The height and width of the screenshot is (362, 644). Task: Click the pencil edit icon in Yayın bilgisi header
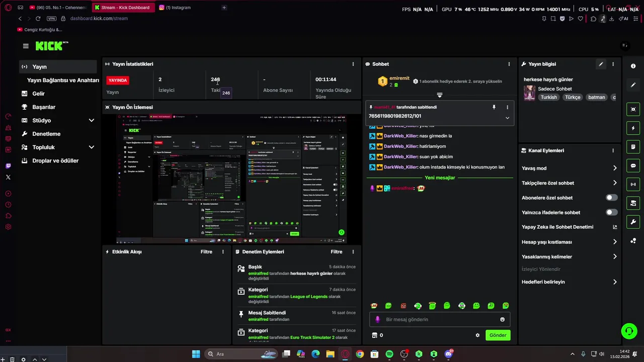point(601,64)
